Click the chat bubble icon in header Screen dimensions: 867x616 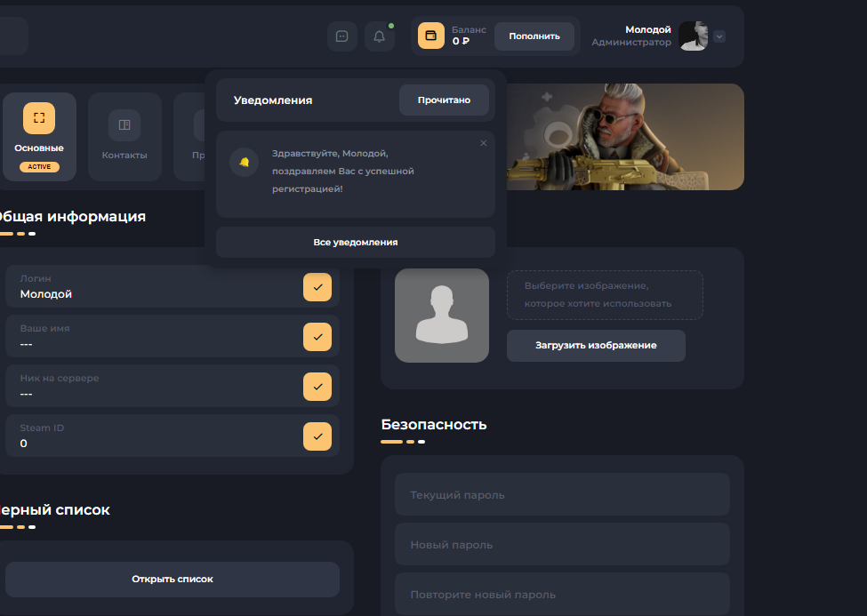point(342,36)
